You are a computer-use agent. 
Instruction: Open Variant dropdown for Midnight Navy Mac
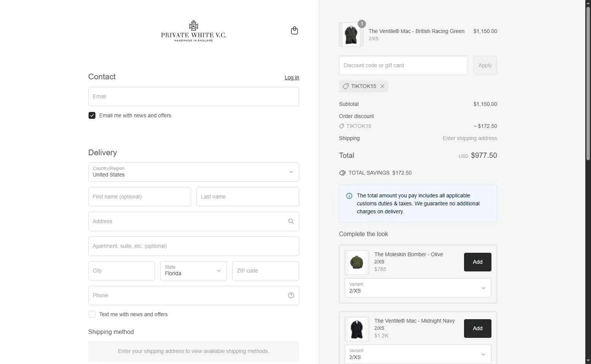[x=418, y=354]
